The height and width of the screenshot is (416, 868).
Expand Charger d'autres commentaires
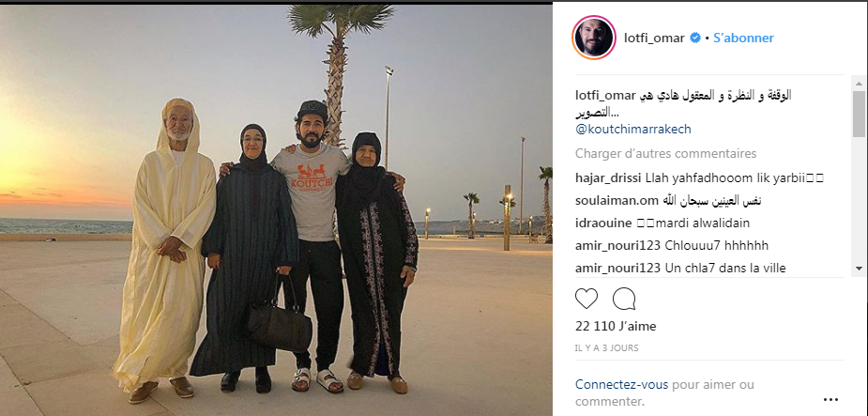pyautogui.click(x=666, y=153)
